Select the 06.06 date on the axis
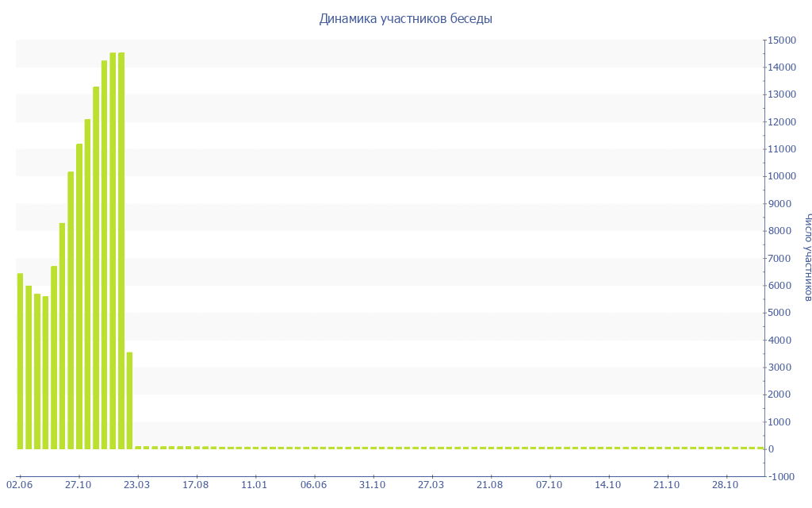The image size is (812, 508). tap(314, 484)
